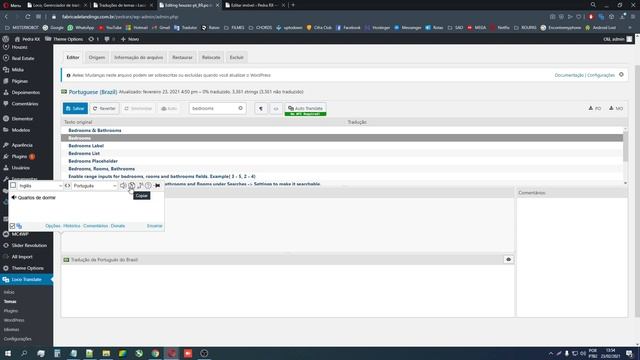Open Documentação link
The height and width of the screenshot is (360, 640).
[569, 75]
